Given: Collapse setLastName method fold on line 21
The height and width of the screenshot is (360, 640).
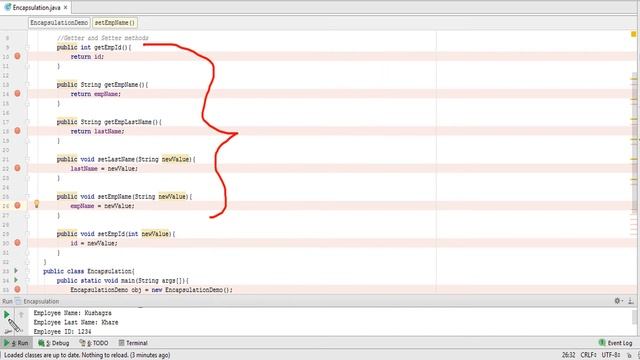Looking at the screenshot, I should (x=28, y=159).
